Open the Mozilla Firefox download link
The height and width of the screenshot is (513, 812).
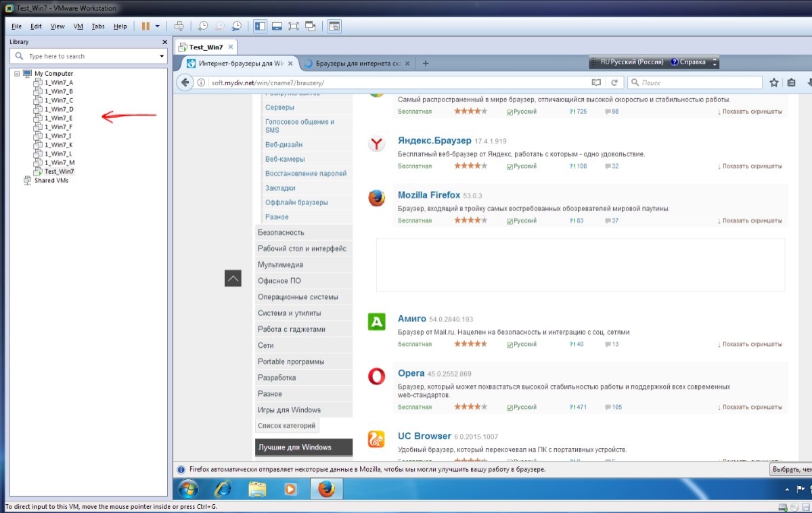coord(430,195)
